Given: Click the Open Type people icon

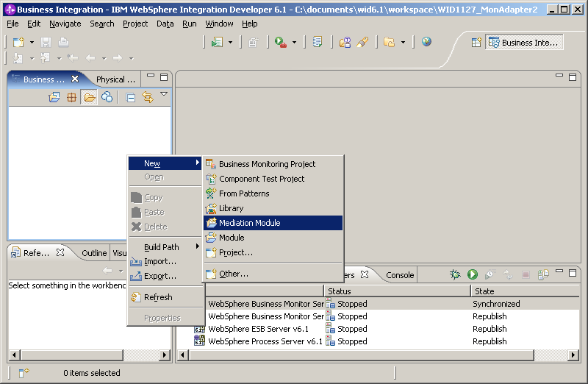Looking at the screenshot, I should [345, 42].
